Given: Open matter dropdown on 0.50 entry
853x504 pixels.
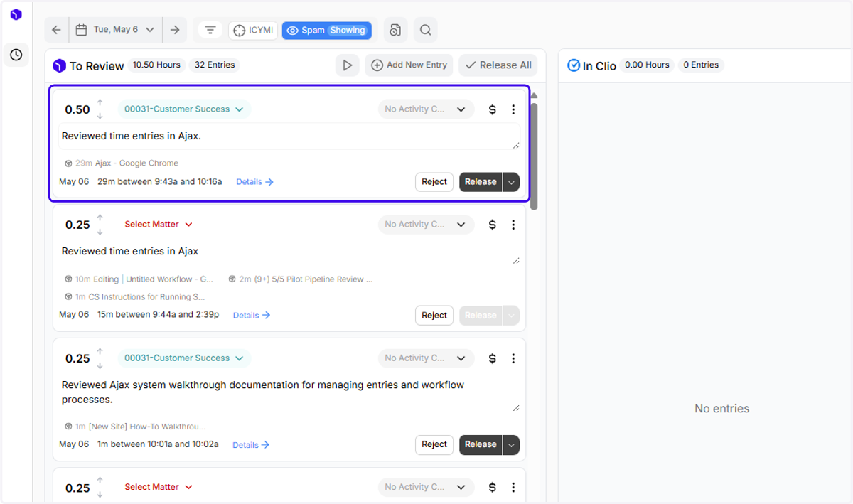Looking at the screenshot, I should click(x=184, y=109).
